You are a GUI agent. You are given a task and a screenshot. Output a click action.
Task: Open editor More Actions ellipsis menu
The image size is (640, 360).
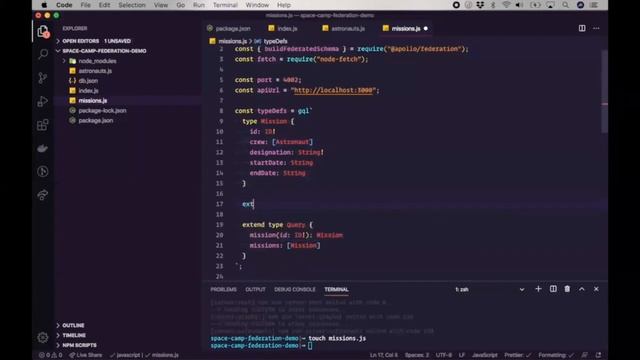pos(596,28)
